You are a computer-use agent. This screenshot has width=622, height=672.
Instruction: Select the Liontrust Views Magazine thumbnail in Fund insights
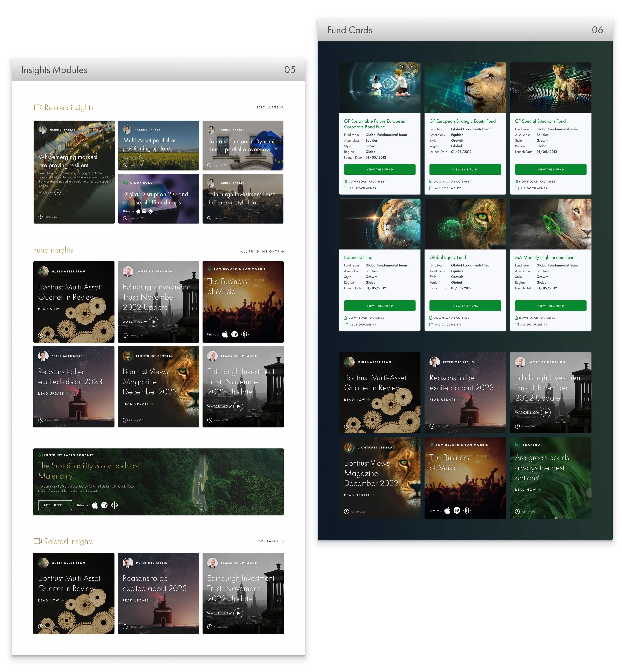click(158, 386)
